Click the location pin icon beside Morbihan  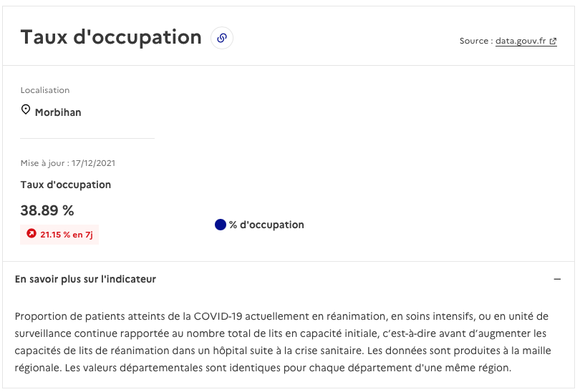coord(26,109)
